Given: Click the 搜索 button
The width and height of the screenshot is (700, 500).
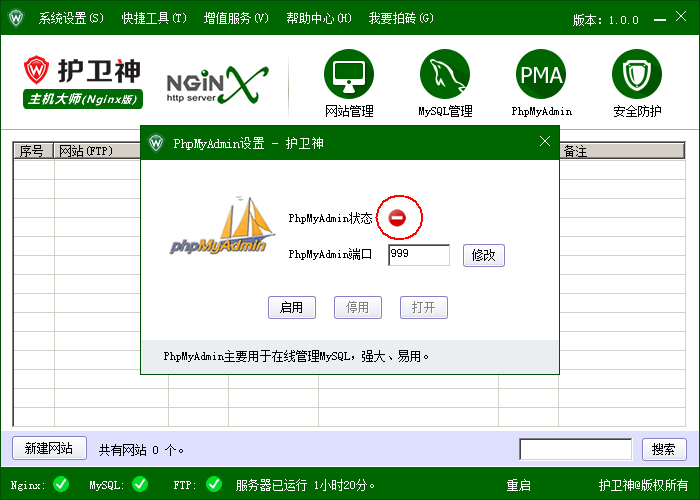Looking at the screenshot, I should (x=664, y=449).
